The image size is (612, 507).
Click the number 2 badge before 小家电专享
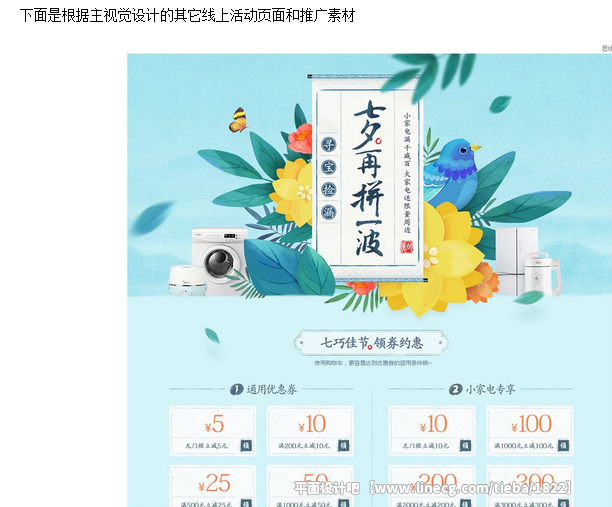click(x=455, y=389)
